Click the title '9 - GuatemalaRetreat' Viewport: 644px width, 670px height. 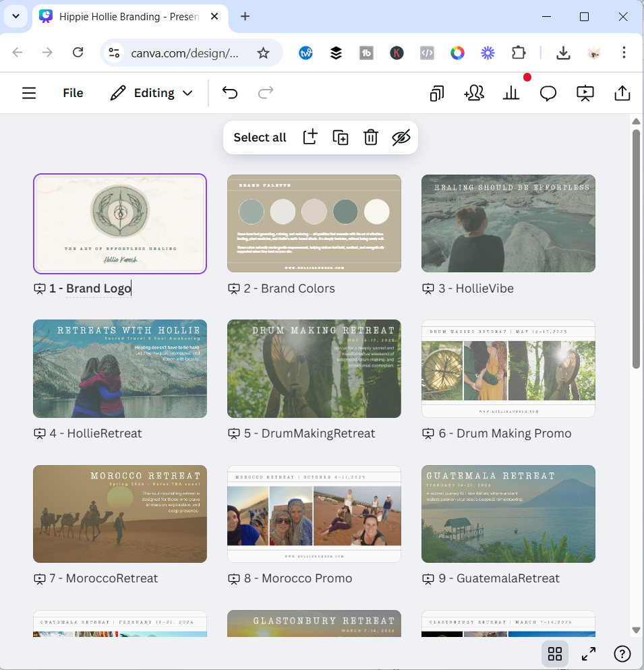(499, 578)
